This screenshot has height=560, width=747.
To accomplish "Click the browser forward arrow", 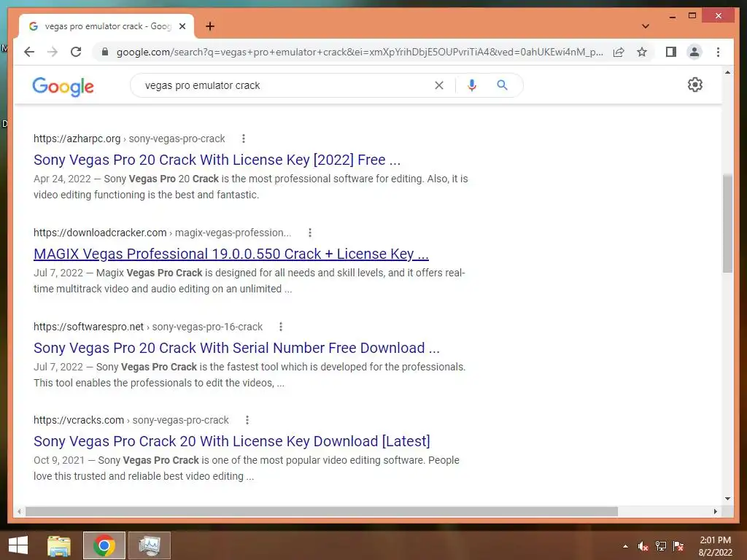I will [53, 52].
